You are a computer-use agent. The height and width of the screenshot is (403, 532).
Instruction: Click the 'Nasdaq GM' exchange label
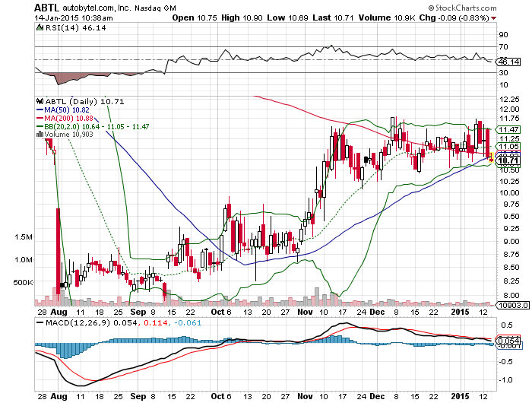pos(155,8)
